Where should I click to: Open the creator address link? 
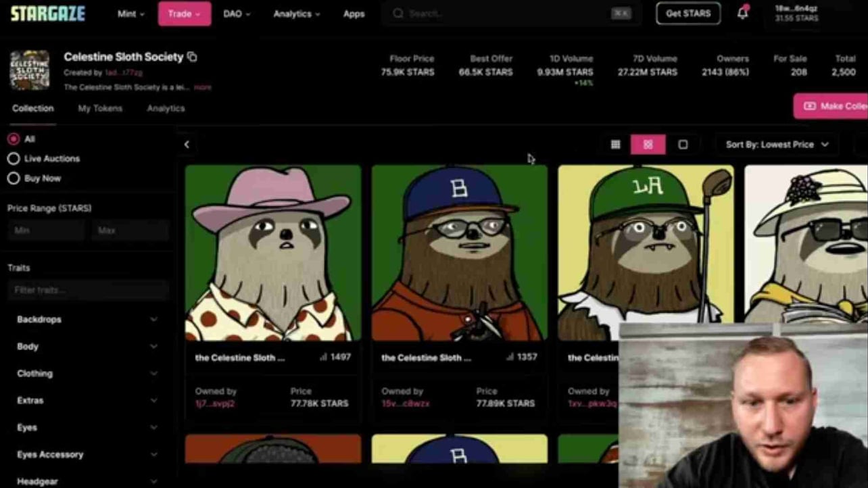[x=124, y=72]
